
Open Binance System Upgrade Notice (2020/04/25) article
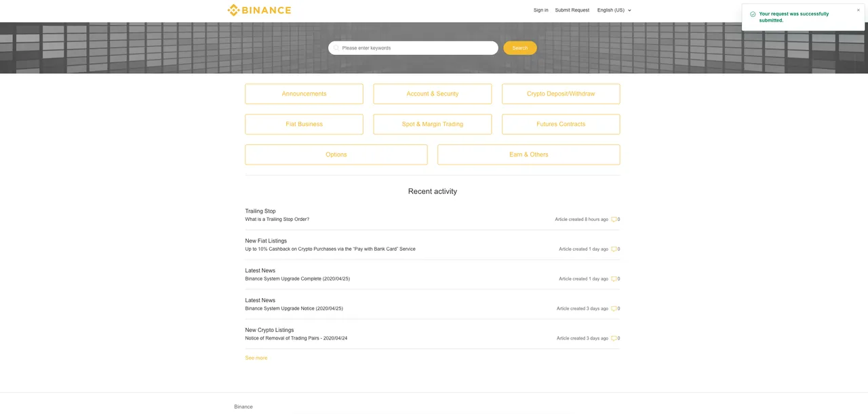tap(294, 309)
